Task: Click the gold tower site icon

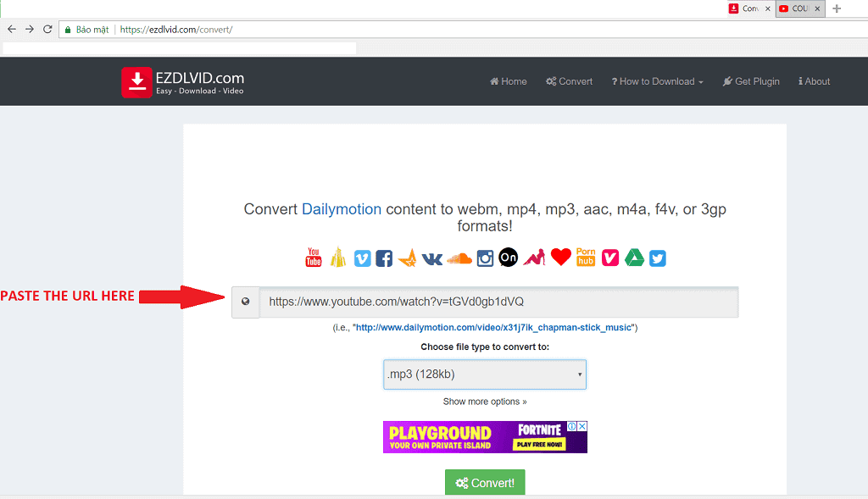Action: coord(337,258)
